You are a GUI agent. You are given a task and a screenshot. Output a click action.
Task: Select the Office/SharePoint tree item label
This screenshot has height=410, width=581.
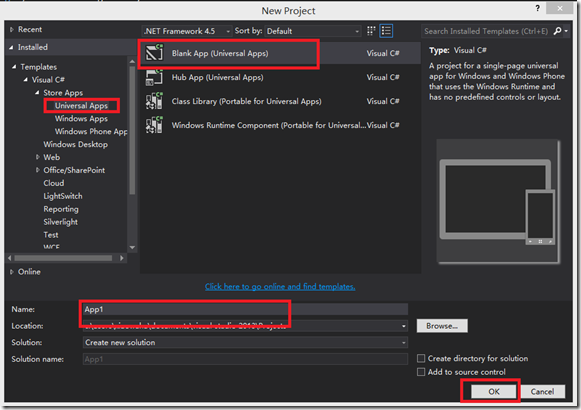tap(74, 170)
